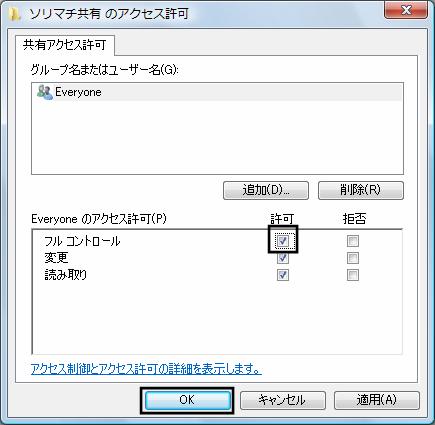
Task: Select Everyone entry in group list
Action: [x=217, y=92]
